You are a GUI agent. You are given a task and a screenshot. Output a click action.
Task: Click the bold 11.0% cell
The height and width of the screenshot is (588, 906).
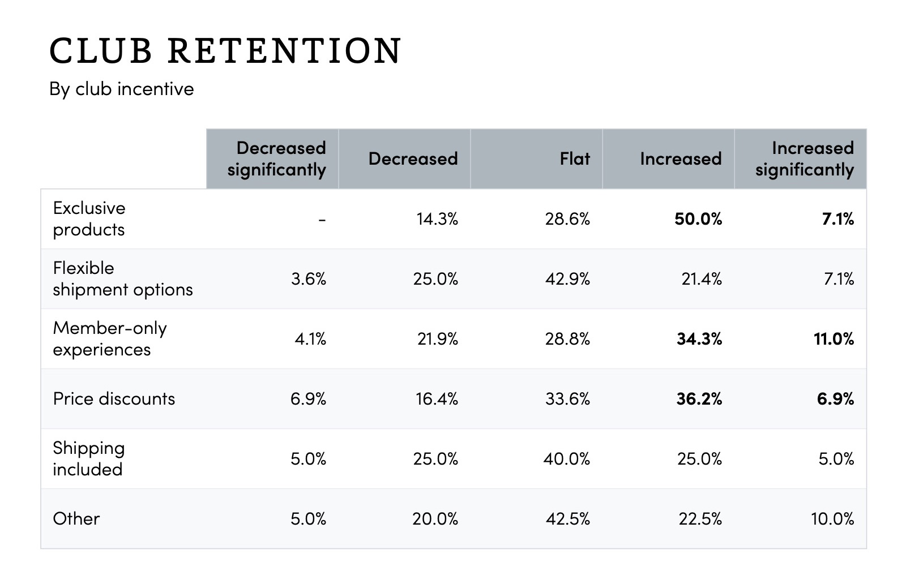pyautogui.click(x=833, y=339)
